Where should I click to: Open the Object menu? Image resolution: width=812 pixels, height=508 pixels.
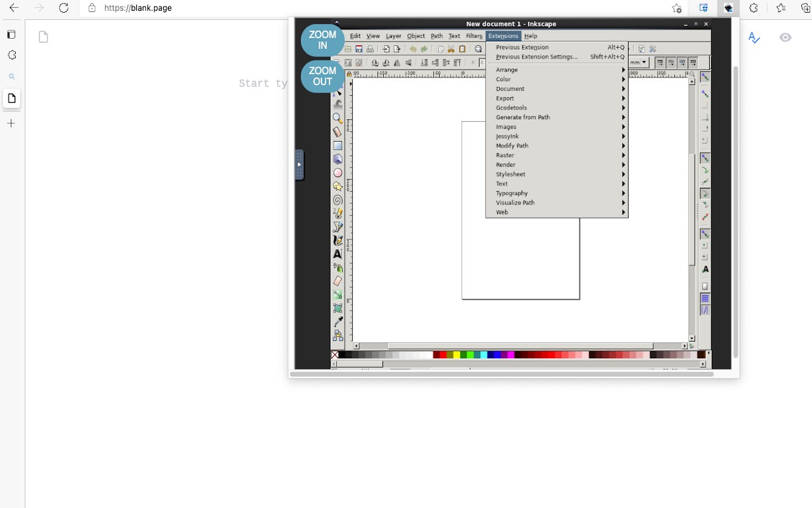(416, 36)
